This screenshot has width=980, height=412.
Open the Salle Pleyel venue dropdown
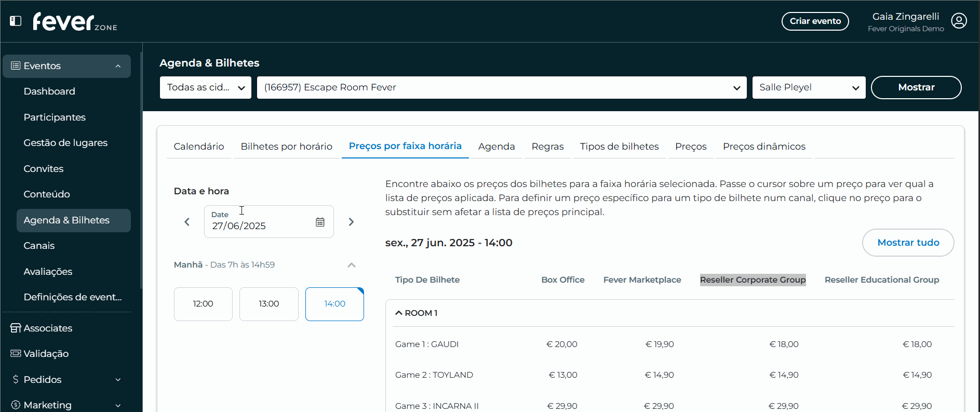click(x=809, y=87)
